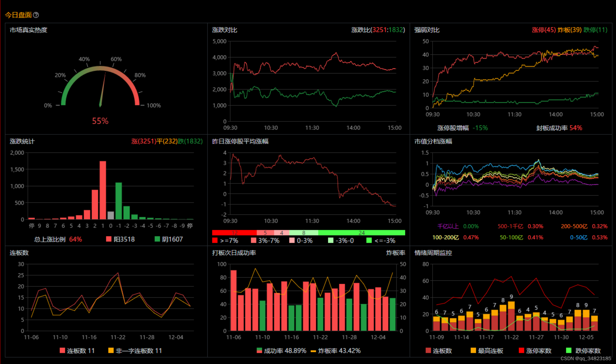Viewport: 616px width, 364px height.
Task: Click the 涨跌对比 panel title
Action: (x=225, y=30)
